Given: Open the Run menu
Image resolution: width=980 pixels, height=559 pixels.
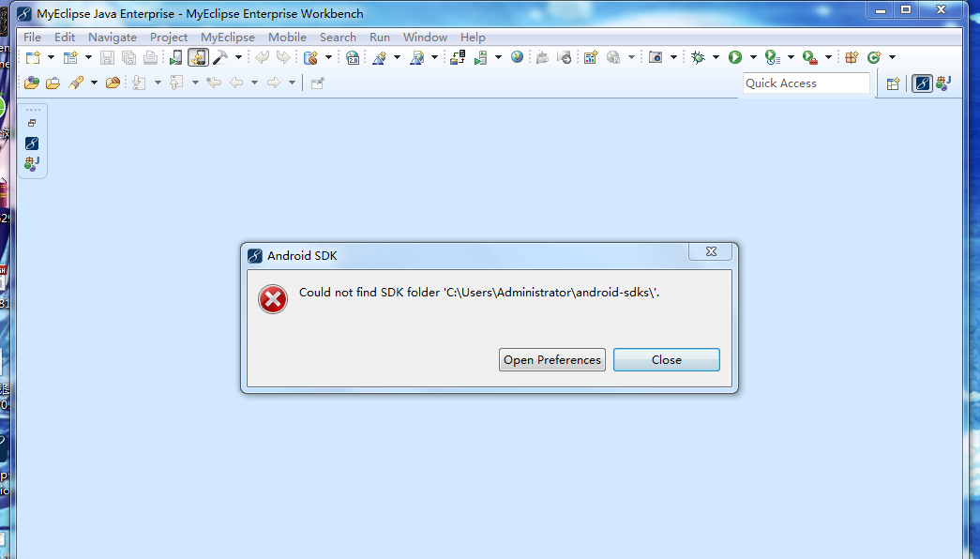Looking at the screenshot, I should click(x=380, y=38).
